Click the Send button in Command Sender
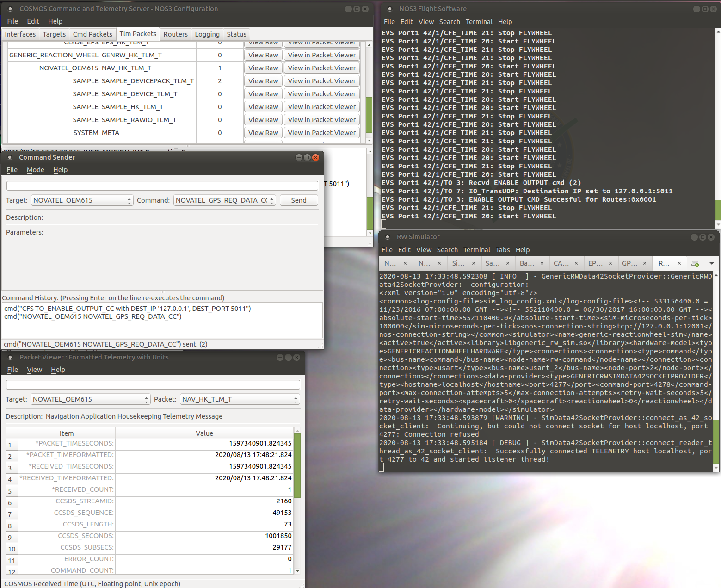Screen dimensions: 721x588 click(298, 200)
